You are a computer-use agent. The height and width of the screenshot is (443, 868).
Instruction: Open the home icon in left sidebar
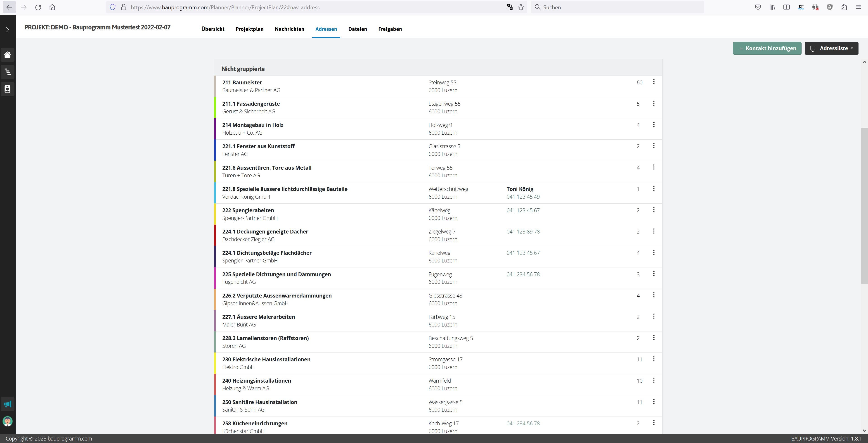pyautogui.click(x=7, y=55)
